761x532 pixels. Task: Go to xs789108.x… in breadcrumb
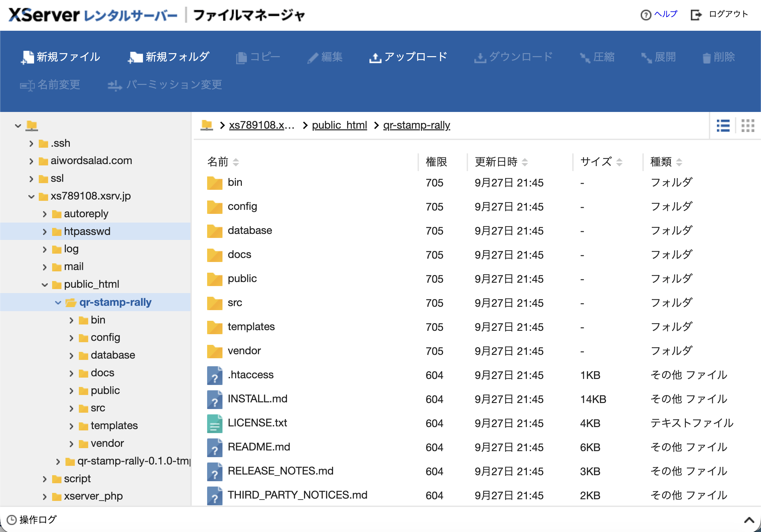pos(262,125)
